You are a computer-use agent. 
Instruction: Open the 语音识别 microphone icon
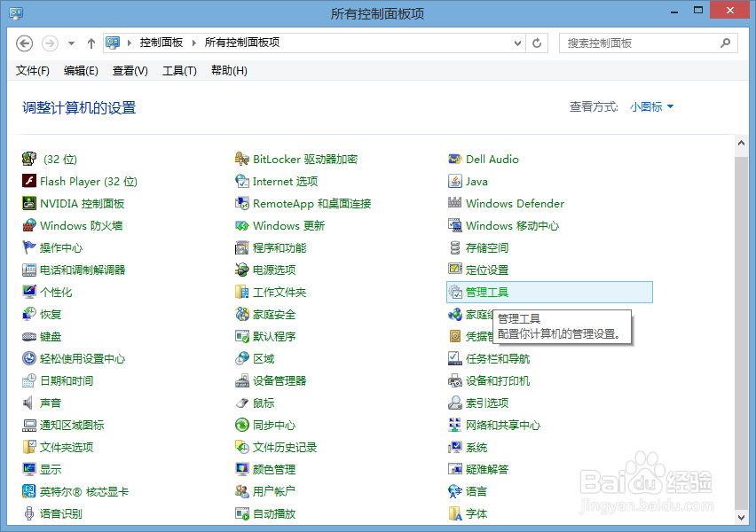pos(29,513)
